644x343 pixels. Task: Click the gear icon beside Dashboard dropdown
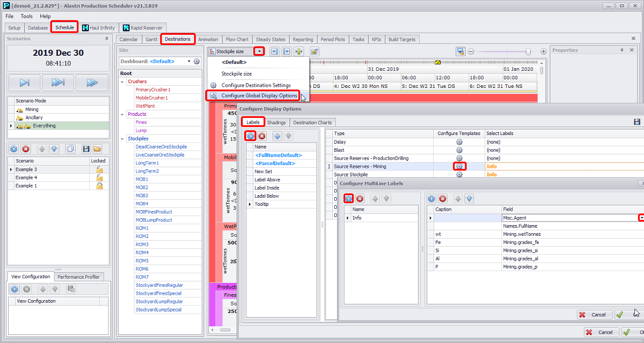click(x=196, y=62)
